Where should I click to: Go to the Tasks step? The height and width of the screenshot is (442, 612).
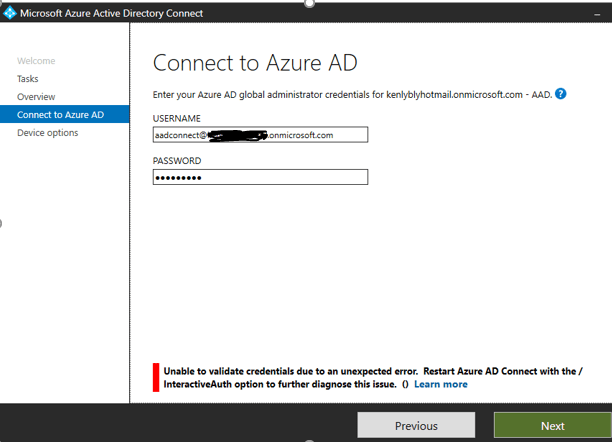pyautogui.click(x=28, y=78)
